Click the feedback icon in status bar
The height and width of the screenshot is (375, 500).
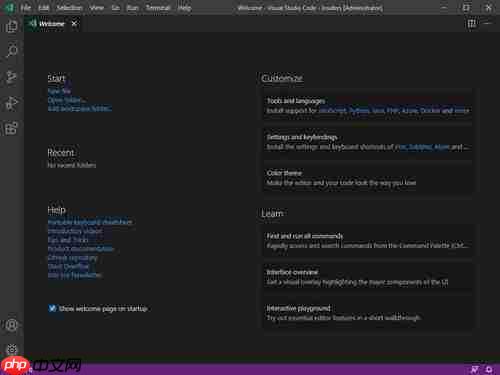(474, 369)
